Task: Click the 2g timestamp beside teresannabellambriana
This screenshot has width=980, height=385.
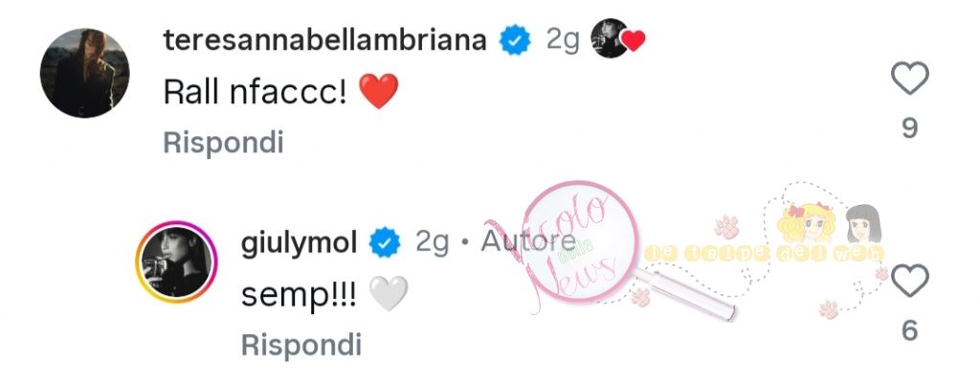Action: pos(563,40)
